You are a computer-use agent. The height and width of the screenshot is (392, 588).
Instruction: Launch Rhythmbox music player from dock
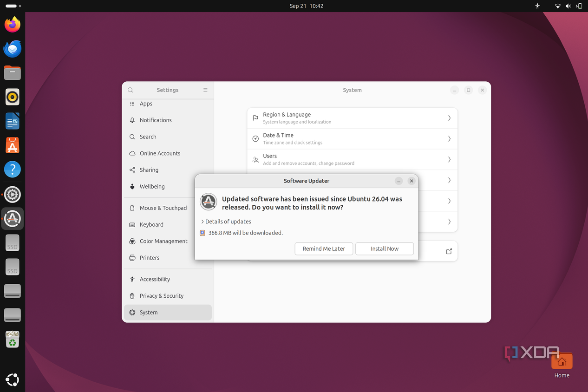point(13,97)
